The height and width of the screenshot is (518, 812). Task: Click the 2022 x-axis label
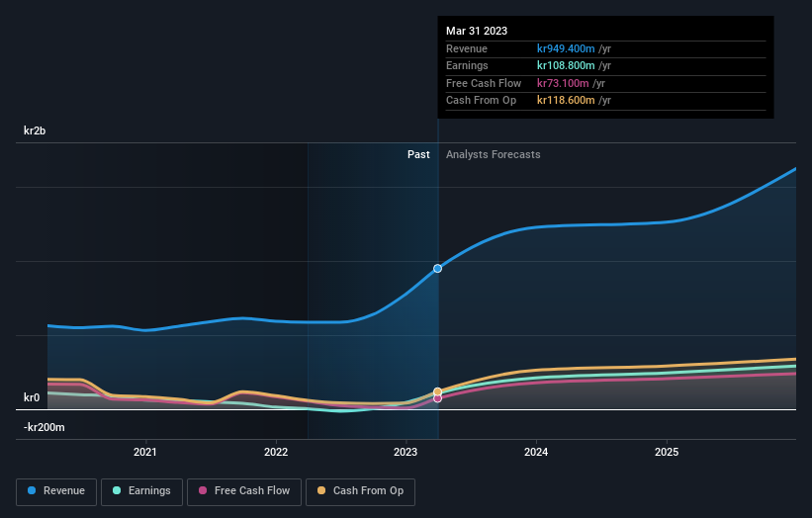pos(276,452)
